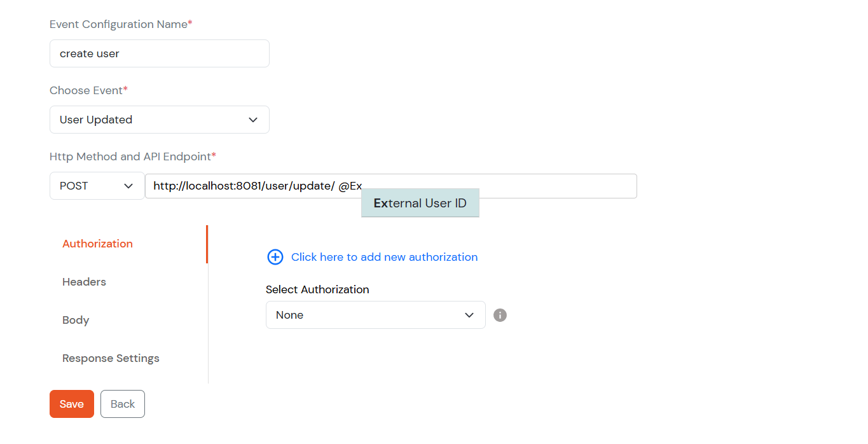Click the Event Configuration Name field
Image resolution: width=868 pixels, height=444 pixels.
(159, 53)
